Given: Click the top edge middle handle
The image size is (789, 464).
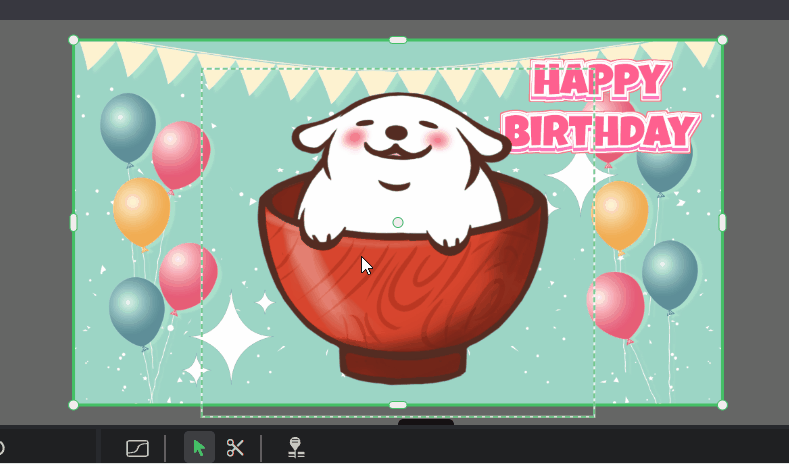Looking at the screenshot, I should [398, 40].
